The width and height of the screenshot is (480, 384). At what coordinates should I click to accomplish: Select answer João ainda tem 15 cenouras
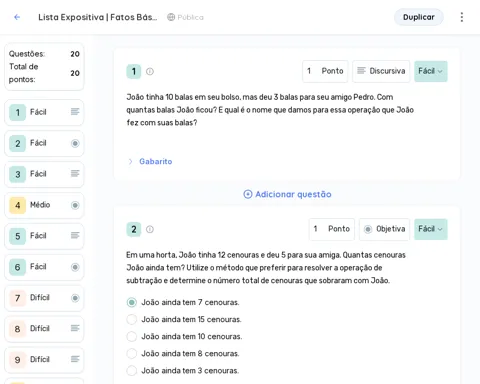click(x=132, y=319)
